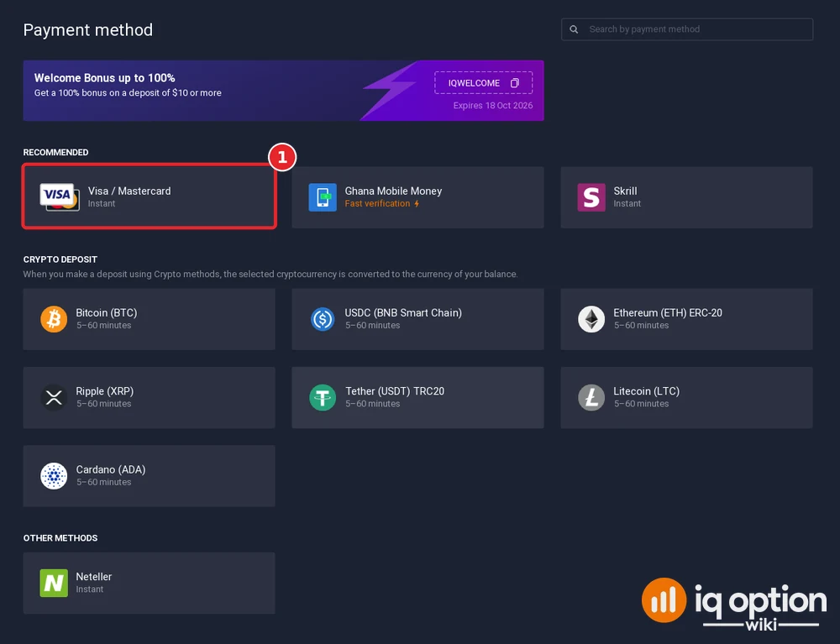This screenshot has width=840, height=644.
Task: Focus the Search by payment method field
Action: click(x=687, y=29)
